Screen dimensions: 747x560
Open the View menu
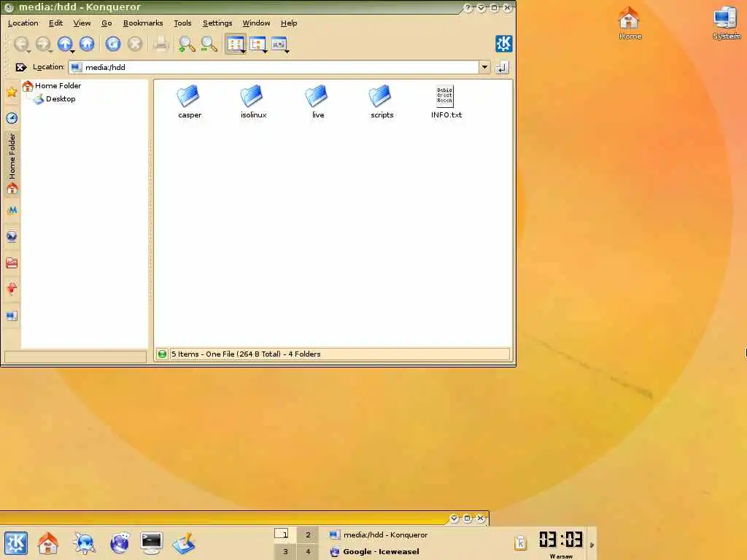82,23
